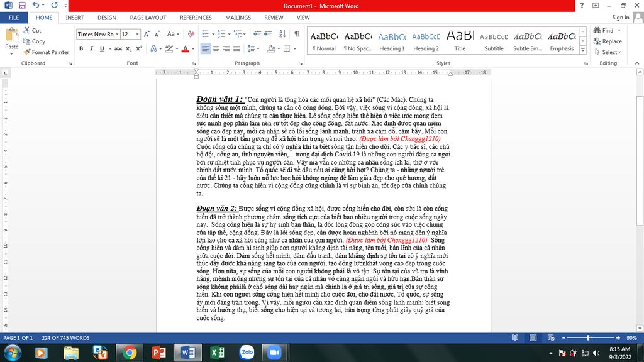Apply red font color
Image resolution: width=644 pixels, height=362 pixels.
tap(186, 48)
